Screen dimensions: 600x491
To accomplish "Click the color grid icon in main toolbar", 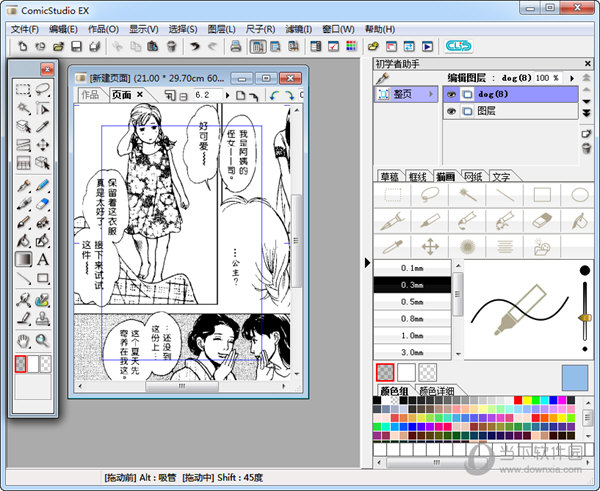I will pyautogui.click(x=351, y=47).
